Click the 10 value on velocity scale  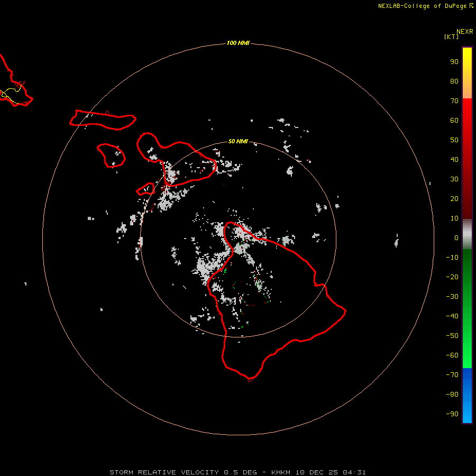(x=454, y=218)
